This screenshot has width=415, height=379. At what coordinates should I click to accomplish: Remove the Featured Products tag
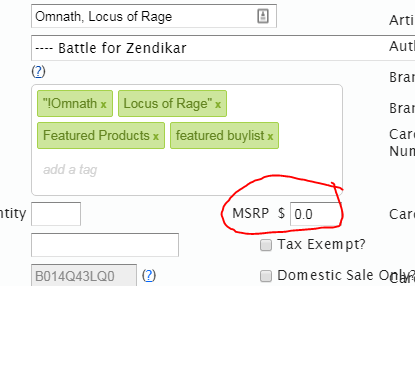pos(156,136)
